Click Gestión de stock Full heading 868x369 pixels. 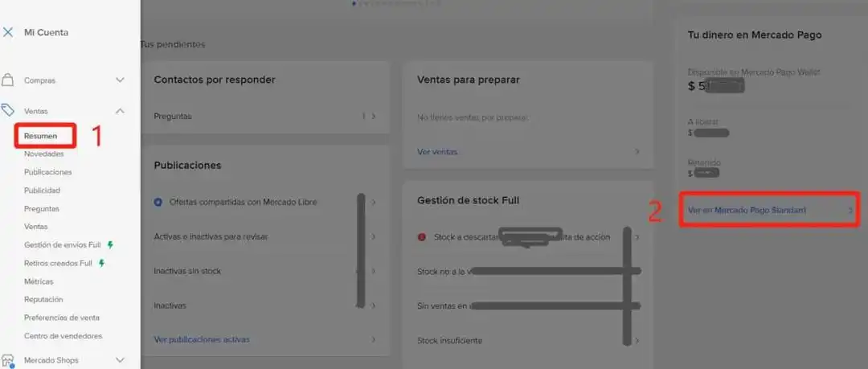pos(469,200)
